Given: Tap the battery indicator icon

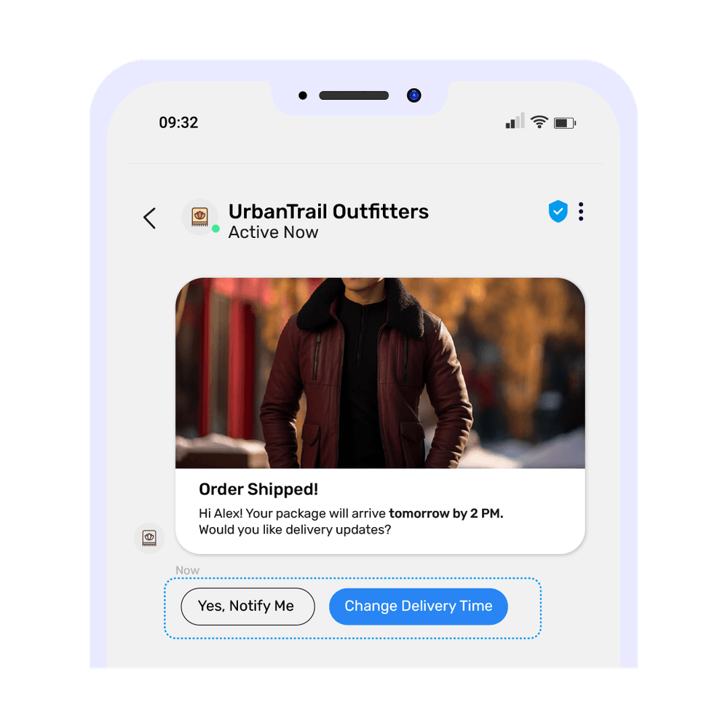Looking at the screenshot, I should [565, 123].
